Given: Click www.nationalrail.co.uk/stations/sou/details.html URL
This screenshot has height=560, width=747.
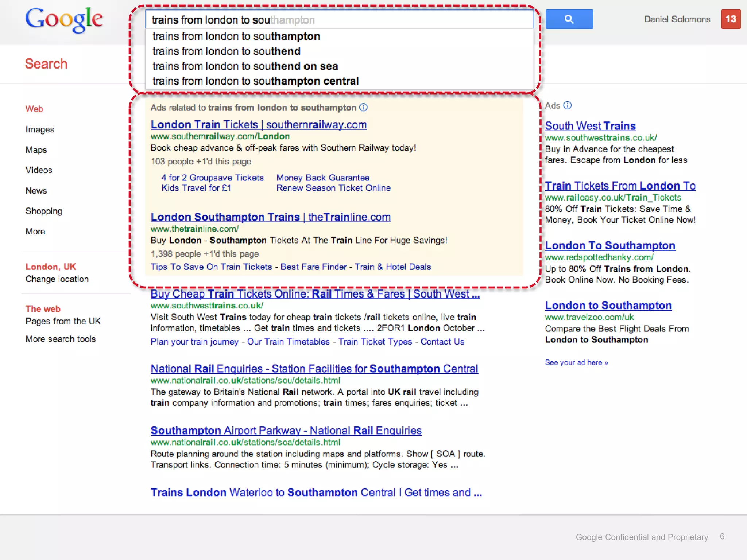Looking at the screenshot, I should tap(245, 381).
